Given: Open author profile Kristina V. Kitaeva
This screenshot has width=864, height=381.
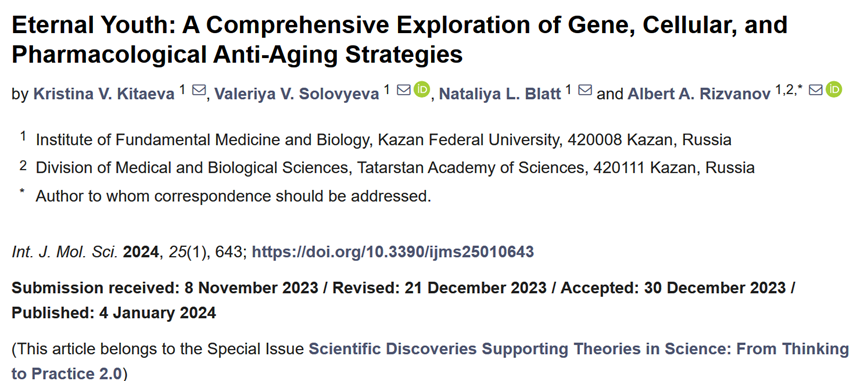Looking at the screenshot, I should 104,94.
